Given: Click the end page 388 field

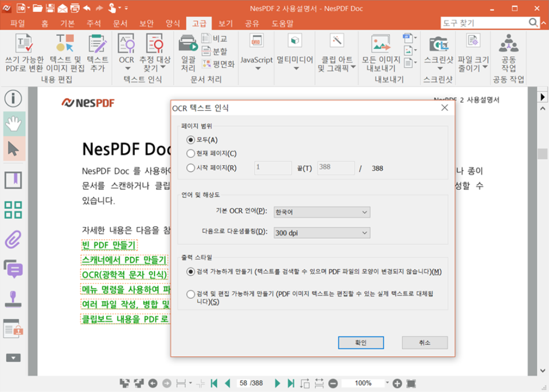Looking at the screenshot, I should [336, 168].
